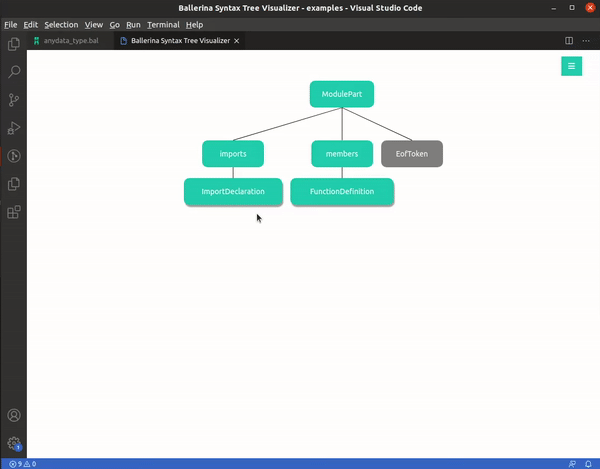The image size is (600, 469).
Task: Open the Manage gear settings
Action: coord(14,444)
